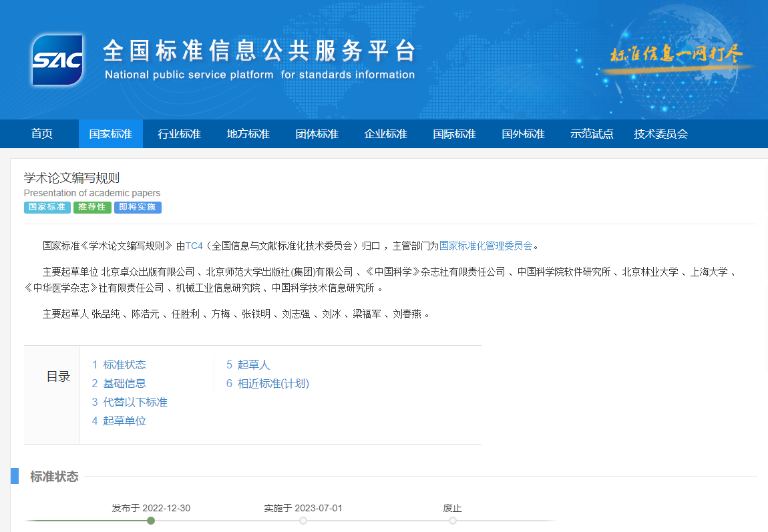Click drafter name 刘春燕
768x532 pixels.
coord(407,314)
